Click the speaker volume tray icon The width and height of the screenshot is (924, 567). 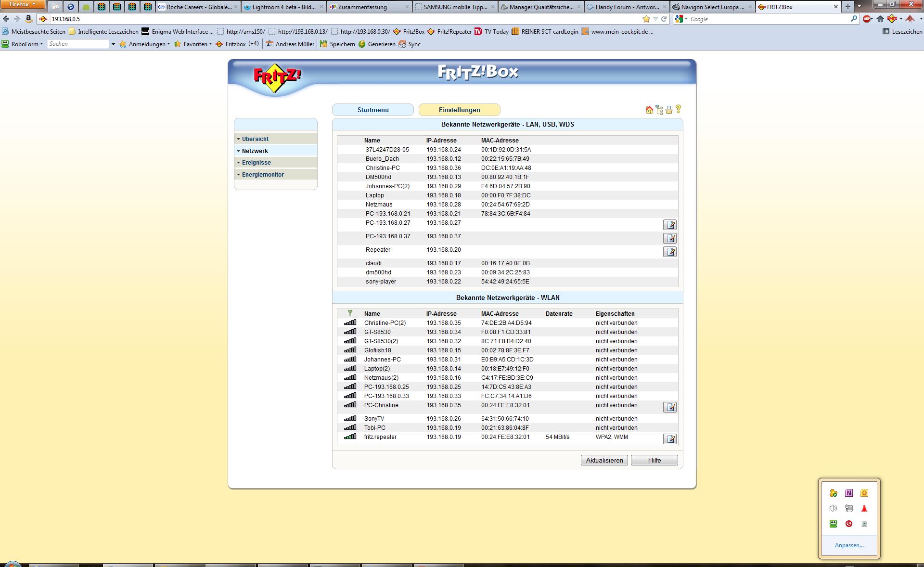point(834,508)
